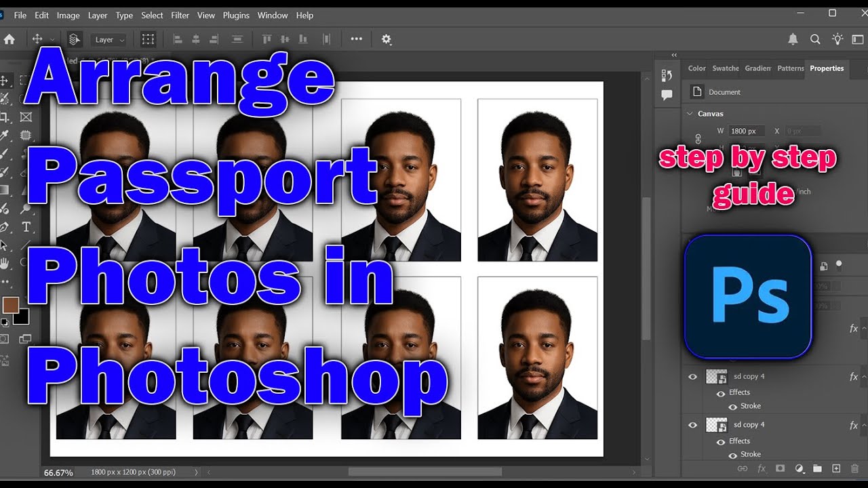Delete layer with trash icon
The image size is (868, 488).
(854, 468)
